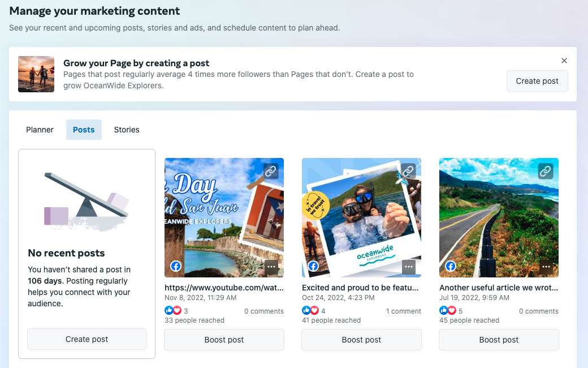The height and width of the screenshot is (368, 588).
Task: Switch to the Planner tab
Action: (x=40, y=130)
